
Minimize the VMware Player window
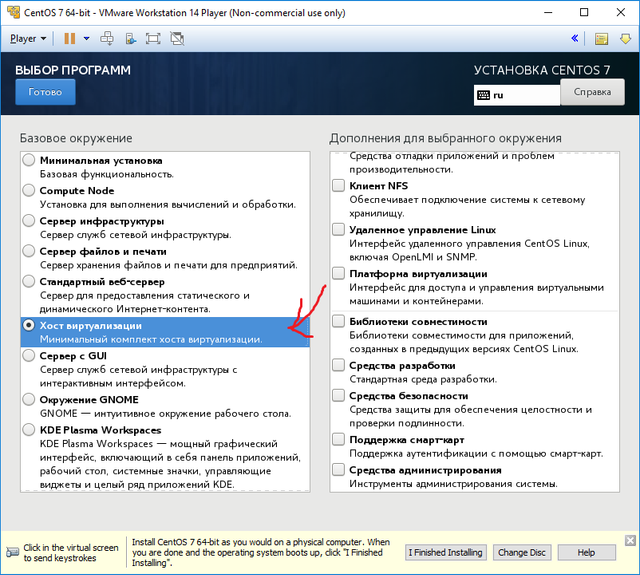tap(548, 13)
